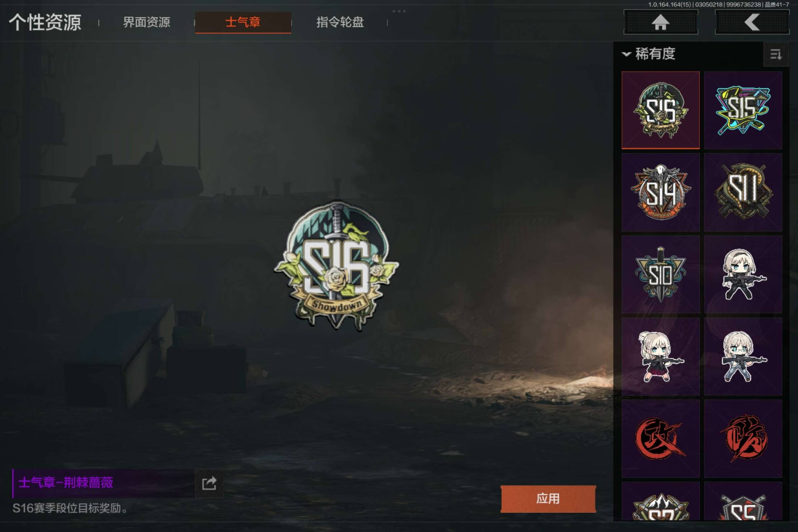Select the S10 dagger badge
The height and width of the screenshot is (532, 798).
661,275
